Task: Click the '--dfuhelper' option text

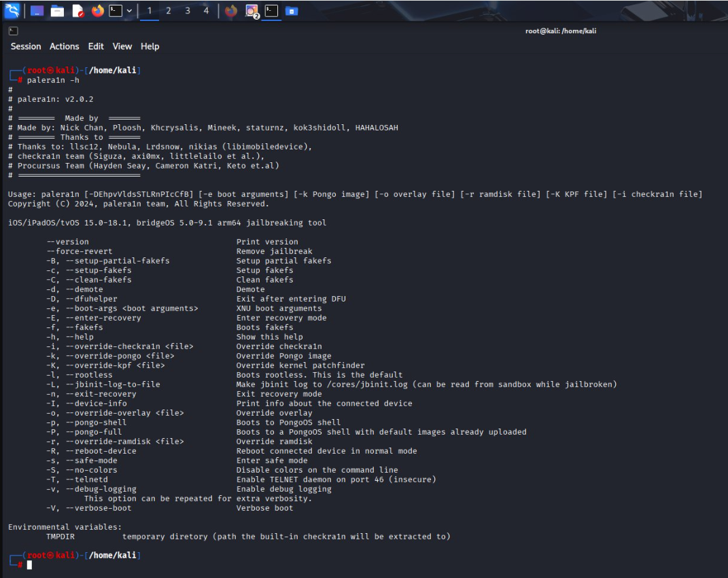Action: [x=92, y=299]
